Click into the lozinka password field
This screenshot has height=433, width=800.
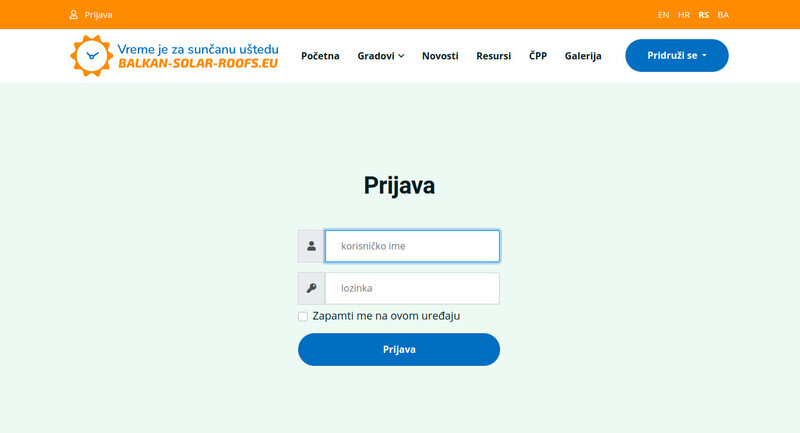(412, 288)
